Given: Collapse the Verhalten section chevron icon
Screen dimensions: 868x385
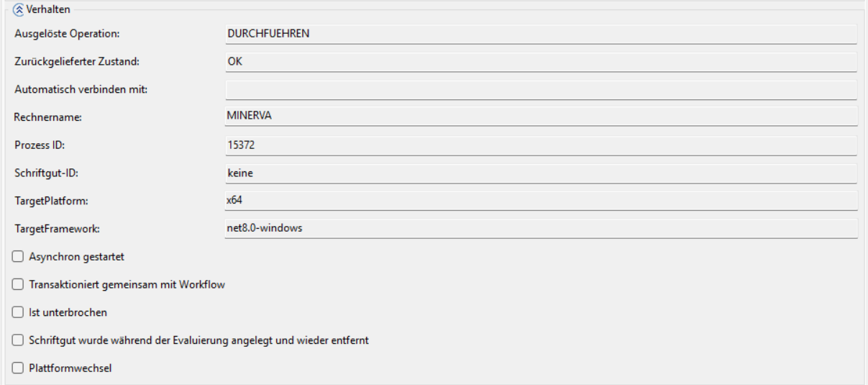Looking at the screenshot, I should pos(18,9).
